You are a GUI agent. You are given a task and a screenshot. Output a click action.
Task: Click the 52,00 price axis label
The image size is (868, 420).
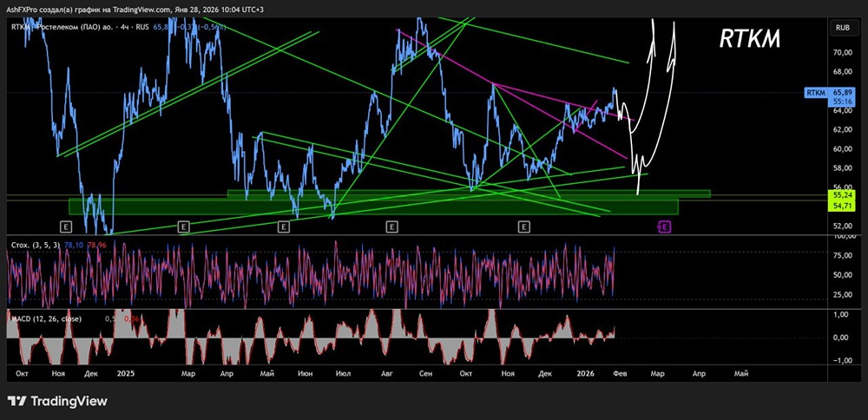[843, 226]
